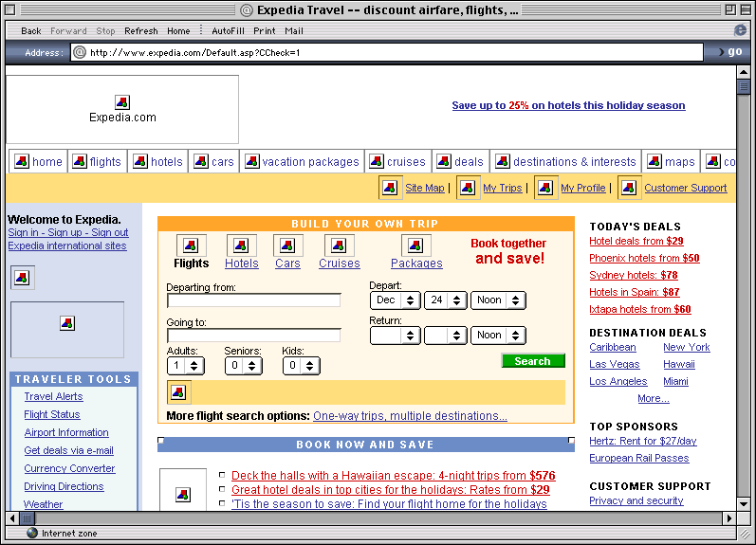This screenshot has height=545, width=756.
Task: Click the image icon left of My Profile
Action: click(545, 188)
